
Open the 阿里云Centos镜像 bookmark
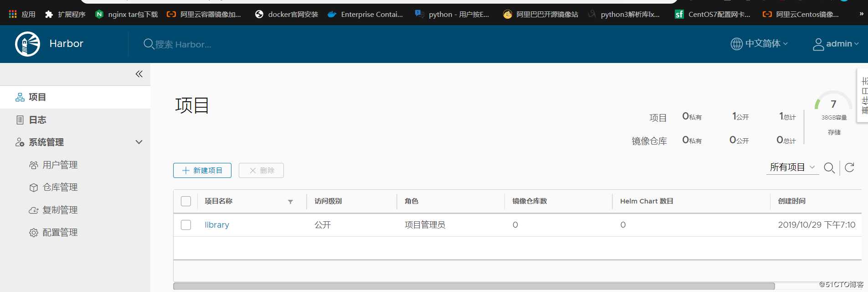click(x=801, y=14)
